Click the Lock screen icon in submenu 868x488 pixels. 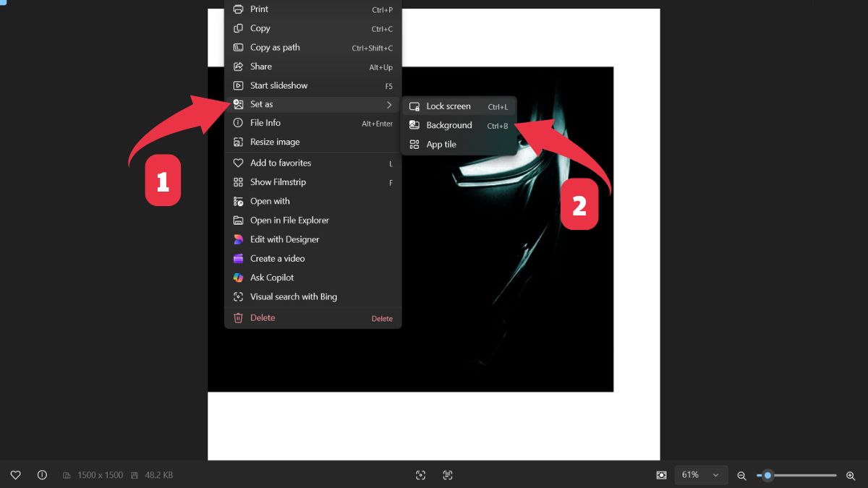414,106
